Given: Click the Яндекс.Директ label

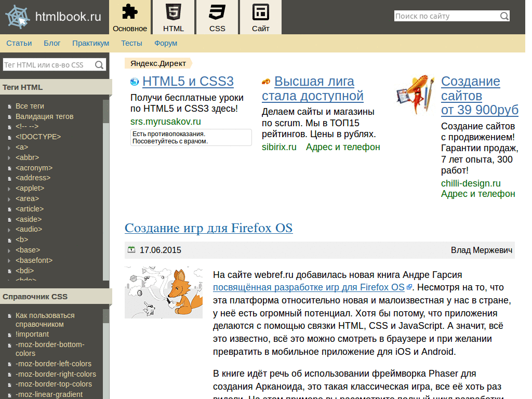Looking at the screenshot, I should 158,63.
